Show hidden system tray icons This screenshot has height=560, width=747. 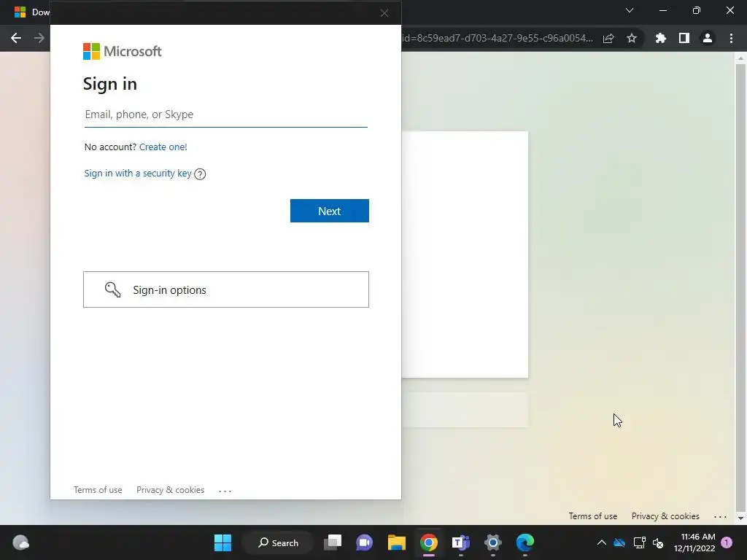click(x=602, y=542)
